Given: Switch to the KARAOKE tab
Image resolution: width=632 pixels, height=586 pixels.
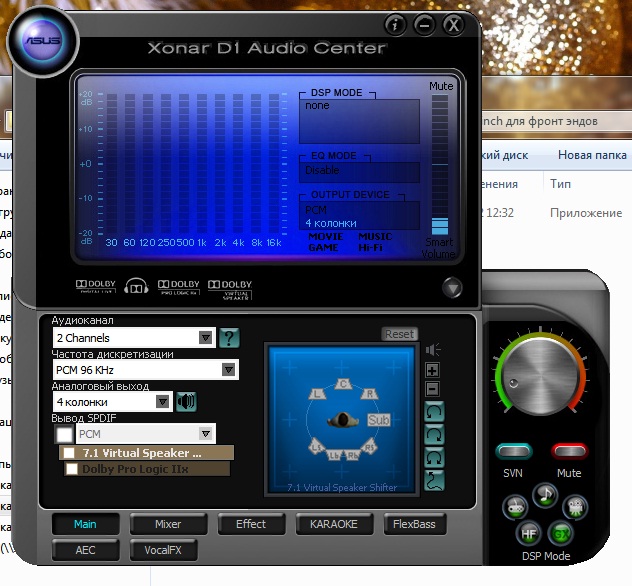Looking at the screenshot, I should click(334, 524).
